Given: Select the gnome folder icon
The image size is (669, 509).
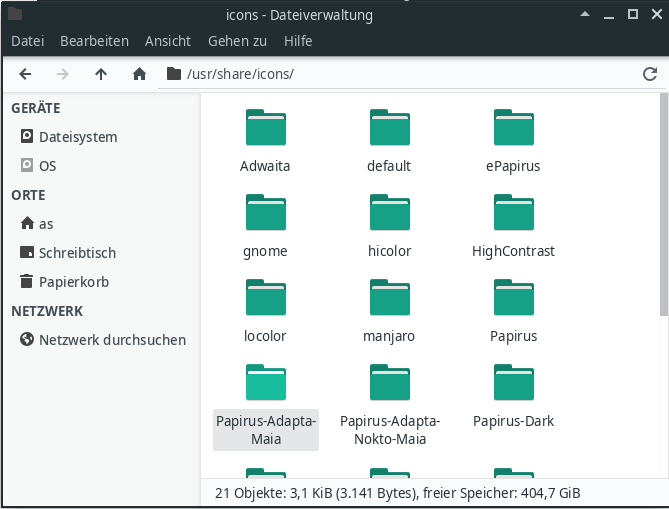Looking at the screenshot, I should (x=266, y=212).
